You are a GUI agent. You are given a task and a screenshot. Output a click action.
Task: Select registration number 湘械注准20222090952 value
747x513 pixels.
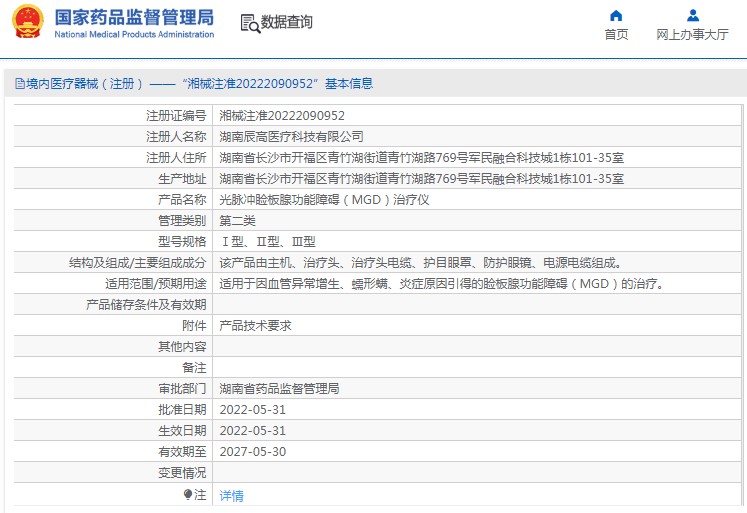click(282, 116)
